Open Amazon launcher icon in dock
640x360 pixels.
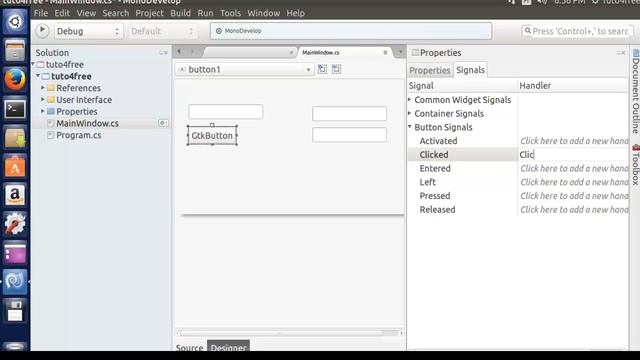(15, 196)
